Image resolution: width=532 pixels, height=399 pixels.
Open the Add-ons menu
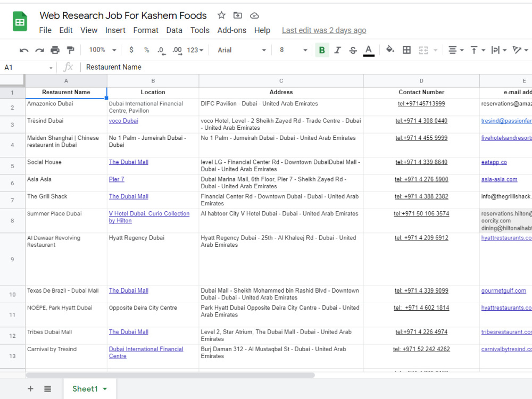(232, 30)
